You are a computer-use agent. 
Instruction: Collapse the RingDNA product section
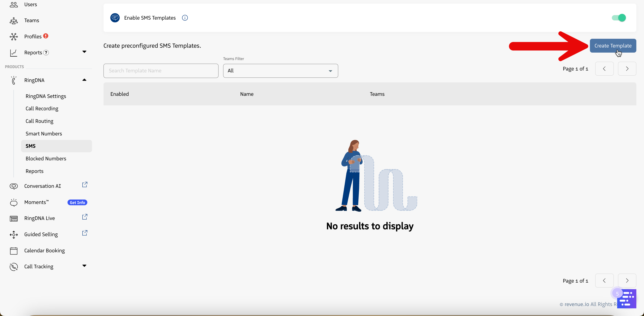coord(84,80)
